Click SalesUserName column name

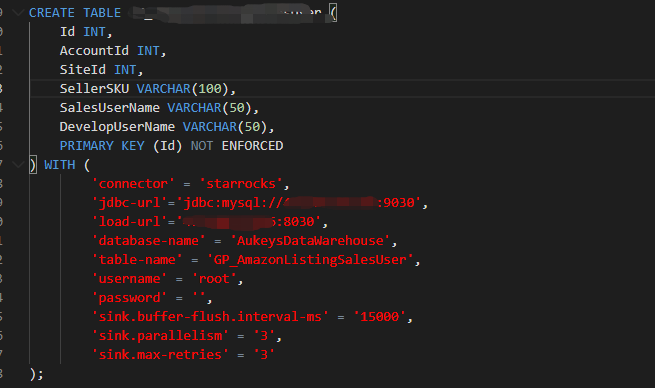109,108
